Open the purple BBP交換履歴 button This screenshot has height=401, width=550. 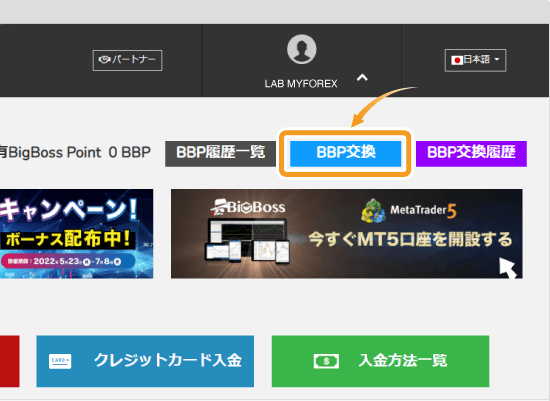(x=471, y=154)
